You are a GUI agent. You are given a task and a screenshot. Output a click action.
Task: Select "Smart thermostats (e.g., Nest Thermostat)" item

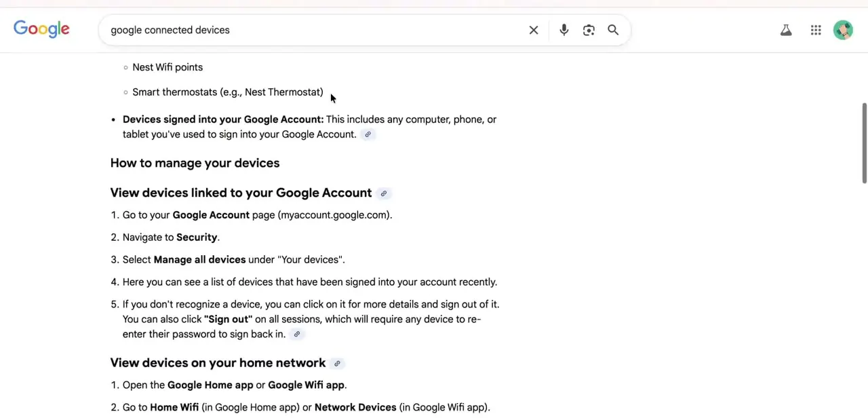click(228, 92)
